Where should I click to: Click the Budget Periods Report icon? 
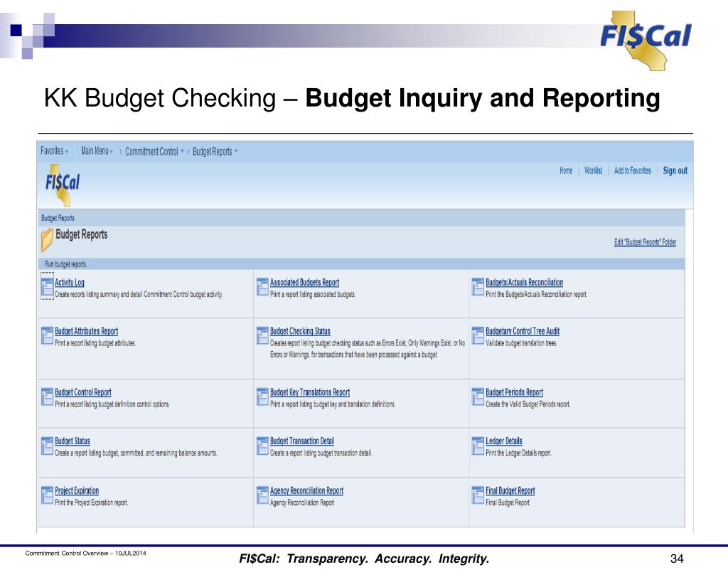(478, 397)
